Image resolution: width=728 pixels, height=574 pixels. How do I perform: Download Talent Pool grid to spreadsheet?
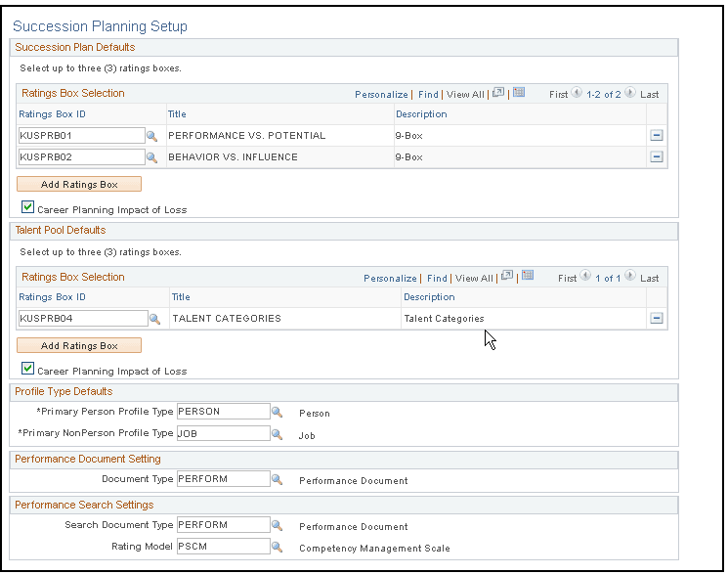click(528, 275)
